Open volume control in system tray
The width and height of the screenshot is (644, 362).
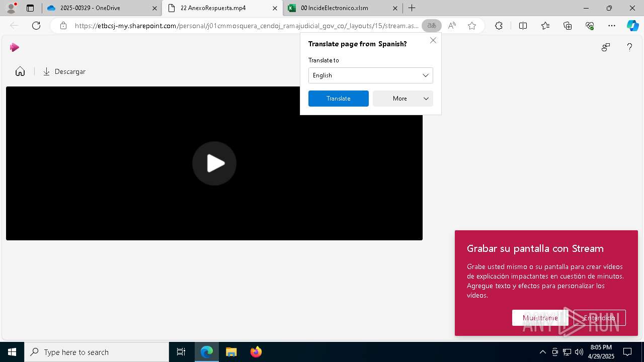point(579,352)
